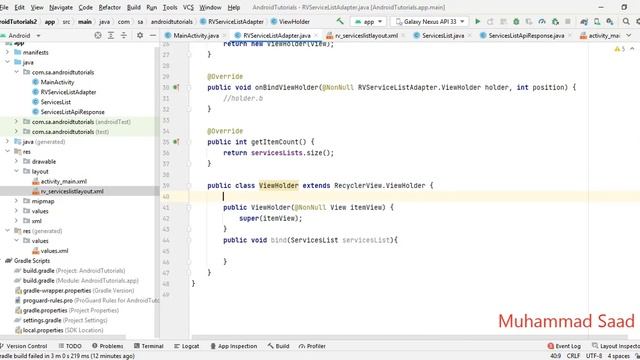Expand com.sa.androidtutorials (androidTest) package

(16, 122)
